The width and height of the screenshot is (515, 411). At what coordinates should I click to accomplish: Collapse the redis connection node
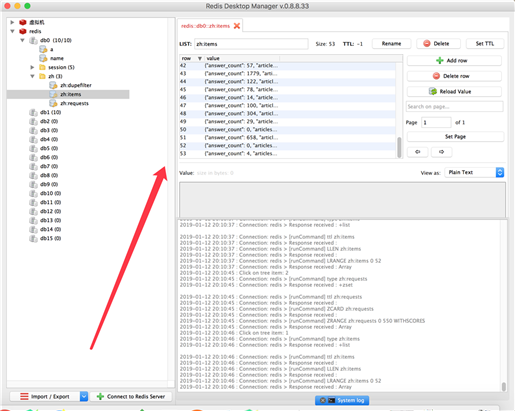(12, 31)
